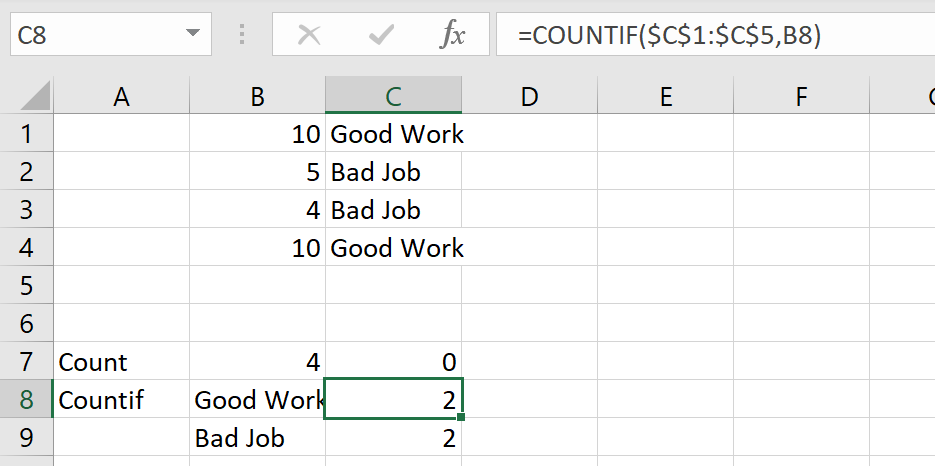Click inside the Name Box showing C8
935x466 pixels.
click(x=95, y=35)
